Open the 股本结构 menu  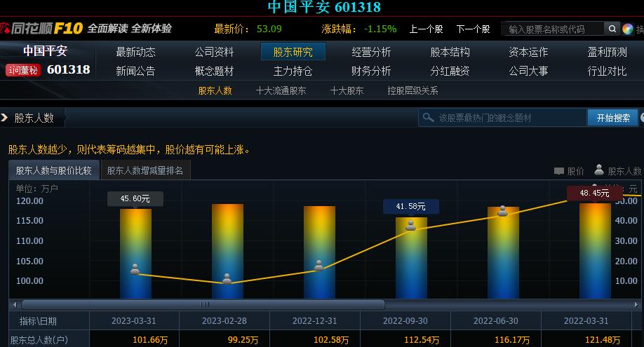(x=450, y=52)
